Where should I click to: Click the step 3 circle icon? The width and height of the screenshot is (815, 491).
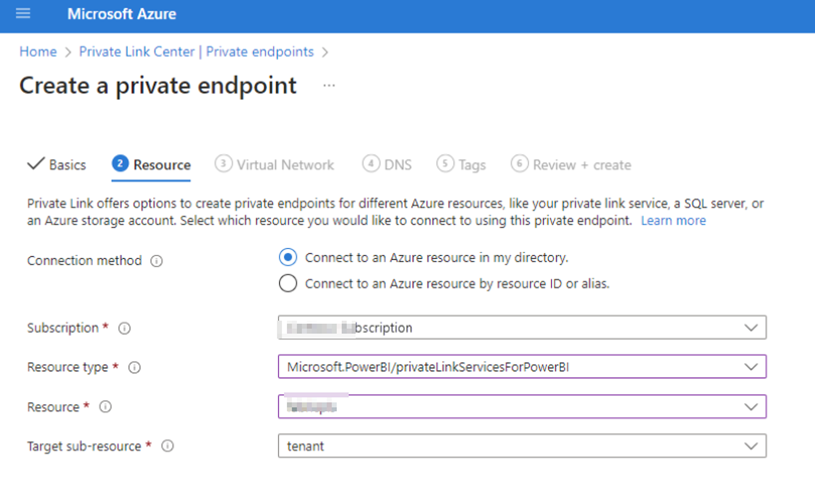223,164
